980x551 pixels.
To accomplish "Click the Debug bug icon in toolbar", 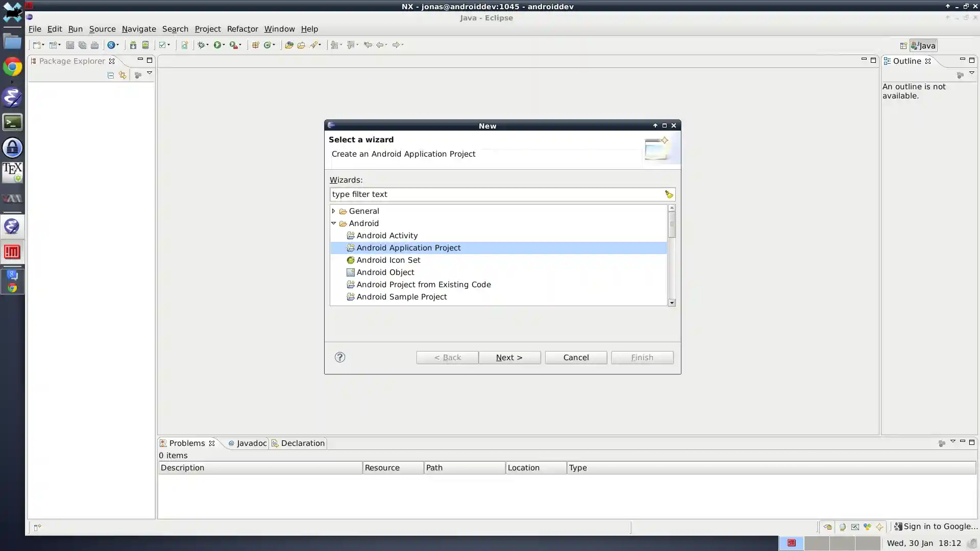I will coord(202,45).
